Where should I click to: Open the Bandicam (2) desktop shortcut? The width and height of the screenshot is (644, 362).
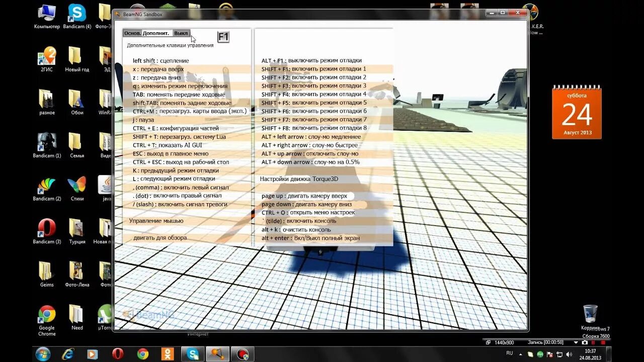[47, 189]
